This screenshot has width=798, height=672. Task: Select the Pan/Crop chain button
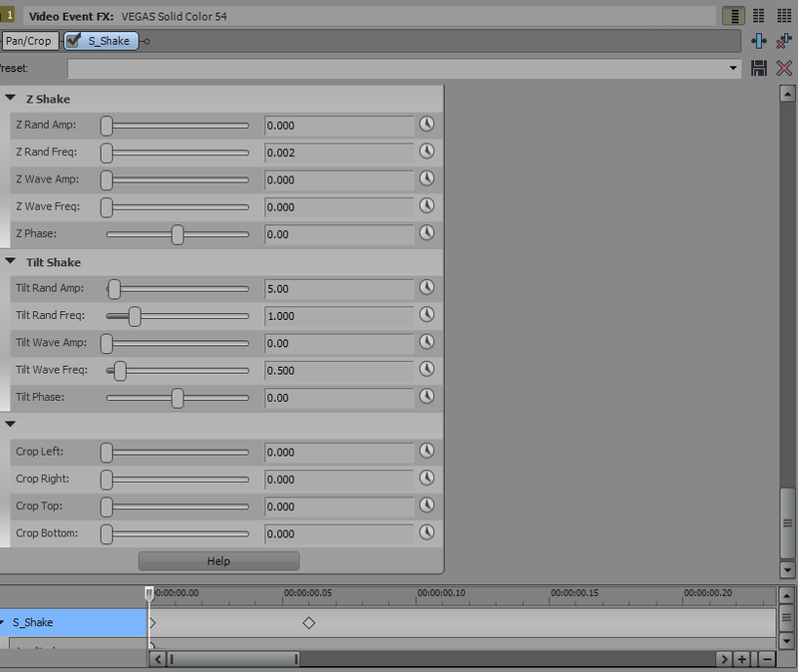tap(29, 41)
